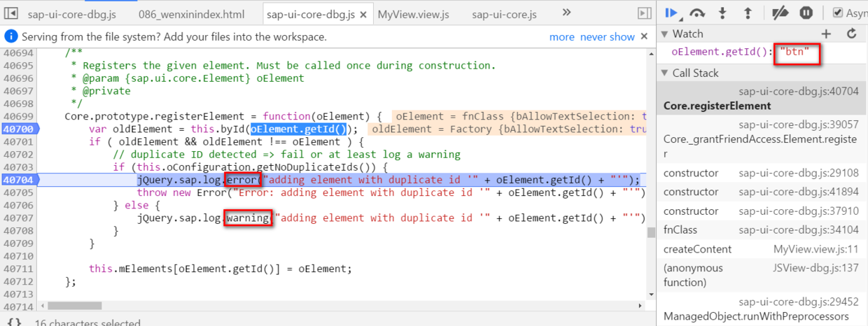The width and height of the screenshot is (868, 326).
Task: Switch to the 086_wenxinindex.html tab
Action: click(x=192, y=14)
